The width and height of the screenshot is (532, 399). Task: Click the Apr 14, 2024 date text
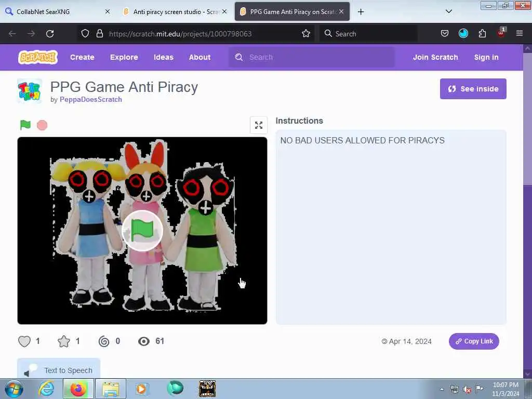point(410,341)
